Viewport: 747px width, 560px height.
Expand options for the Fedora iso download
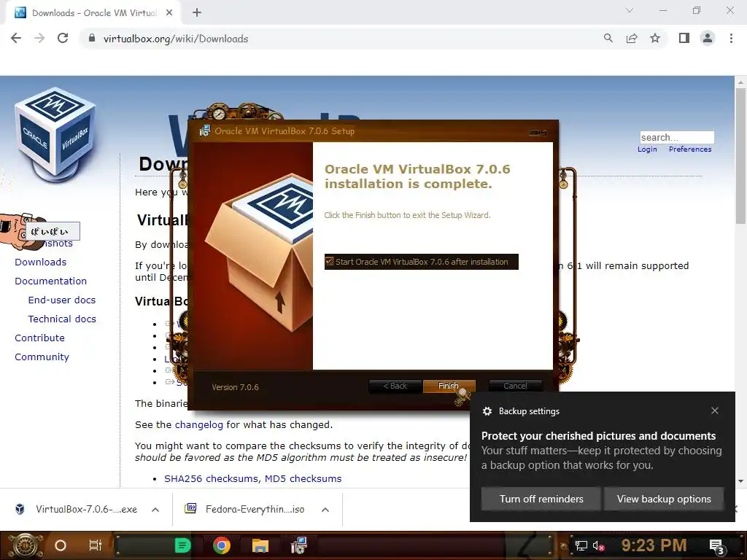[325, 510]
